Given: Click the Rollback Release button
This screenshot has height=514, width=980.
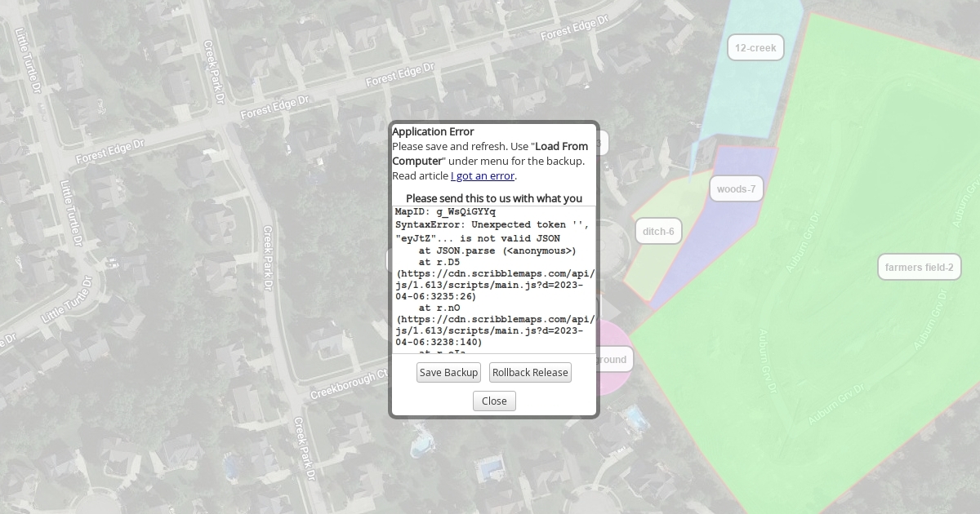Looking at the screenshot, I should (530, 372).
